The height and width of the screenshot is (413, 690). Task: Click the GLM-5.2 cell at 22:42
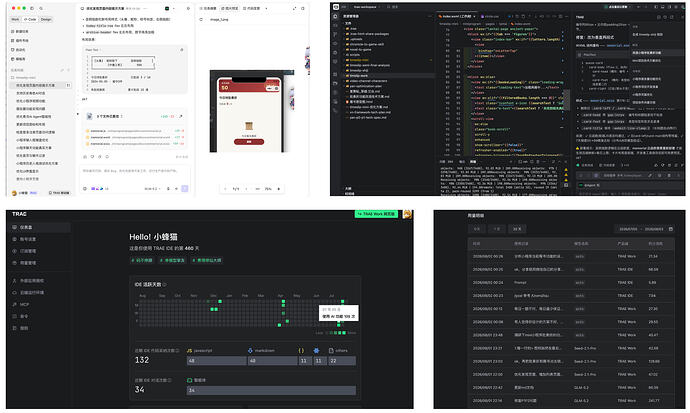click(581, 387)
